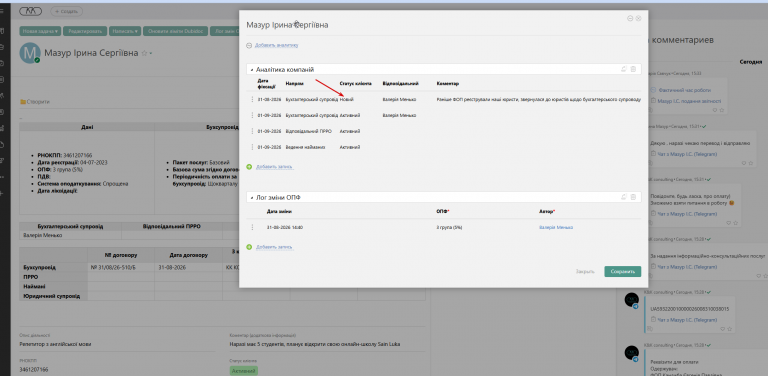This screenshot has height=376, width=768.
Task: Open row menu dots for Відповідальний ПРРО row
Action: pyautogui.click(x=252, y=131)
